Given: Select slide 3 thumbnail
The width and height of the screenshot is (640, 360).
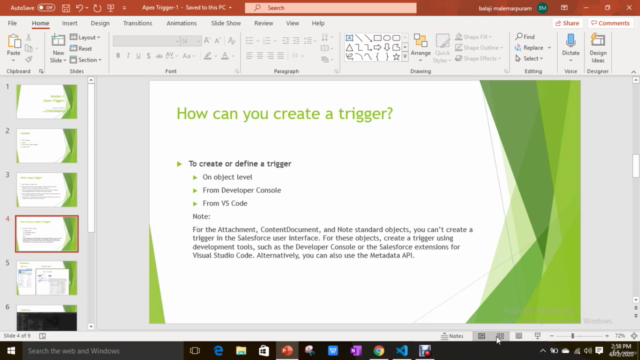Looking at the screenshot, I should (47, 190).
